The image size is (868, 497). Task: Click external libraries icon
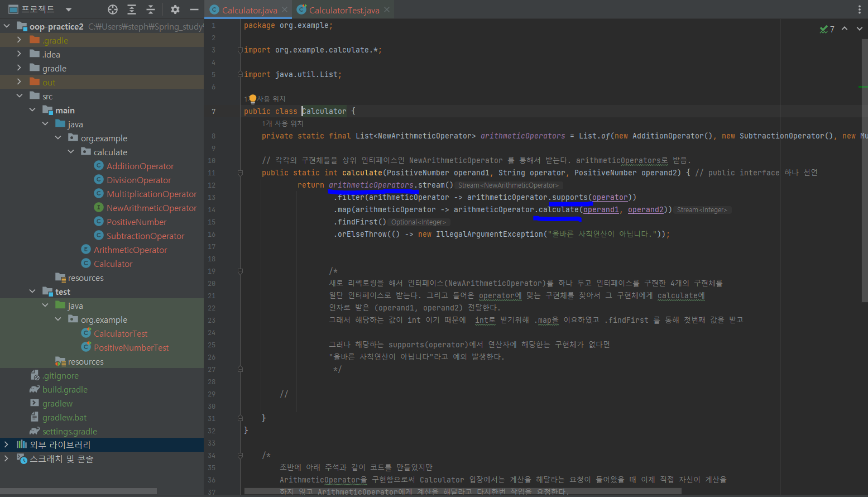click(x=22, y=445)
